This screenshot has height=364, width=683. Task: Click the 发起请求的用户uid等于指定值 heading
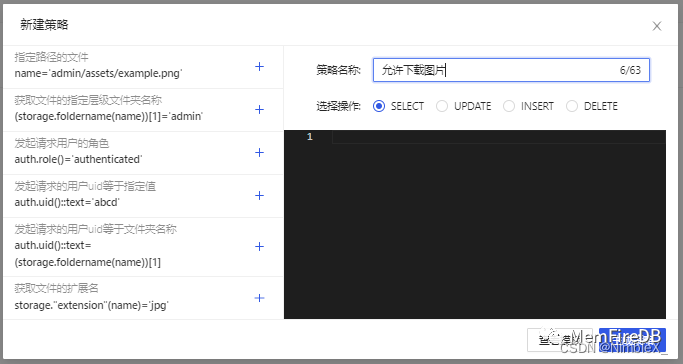pos(85,186)
